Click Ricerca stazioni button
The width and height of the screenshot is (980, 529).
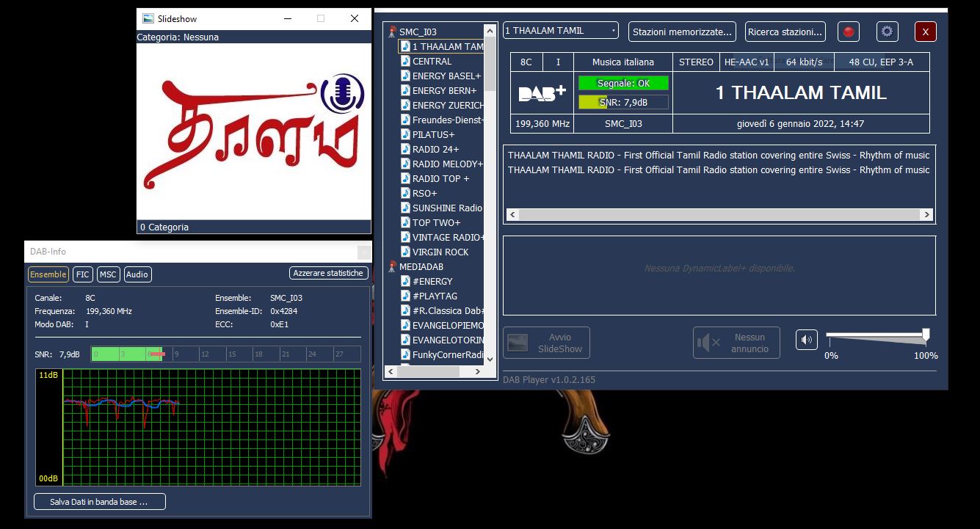pos(785,32)
